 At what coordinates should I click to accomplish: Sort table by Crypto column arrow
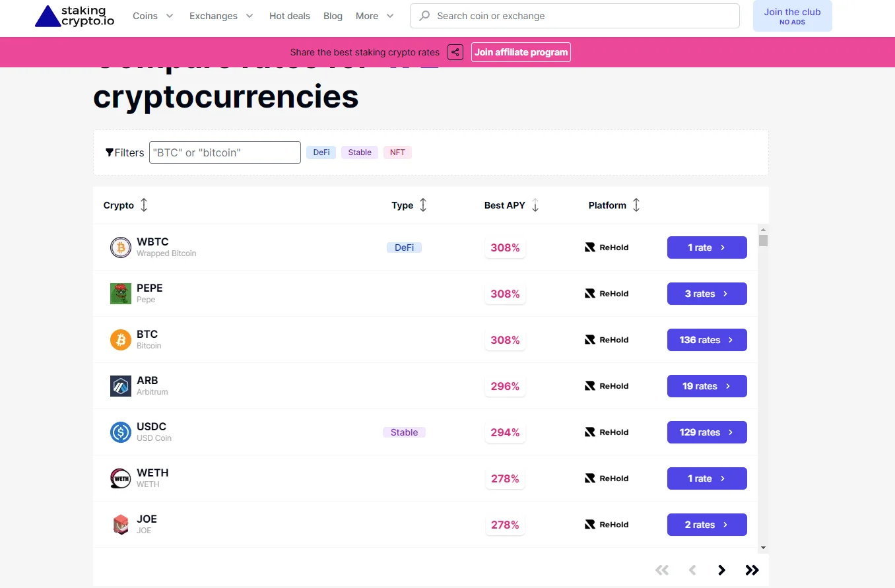[x=144, y=205]
